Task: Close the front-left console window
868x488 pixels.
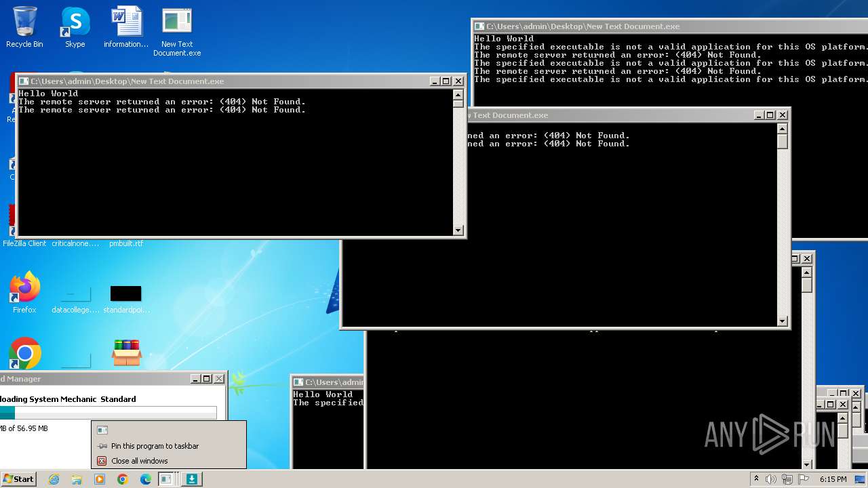Action: pyautogui.click(x=458, y=81)
